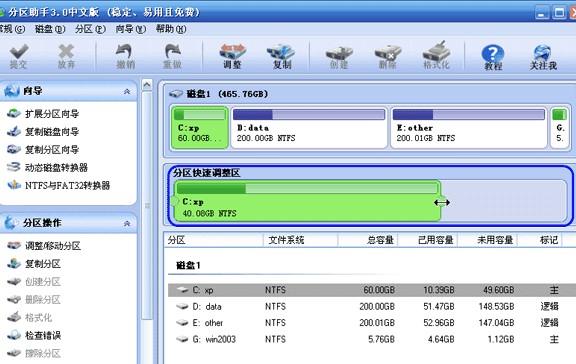The image size is (576, 364).
Task: Choose 删除分区 in partition operations
Action: pyautogui.click(x=34, y=299)
